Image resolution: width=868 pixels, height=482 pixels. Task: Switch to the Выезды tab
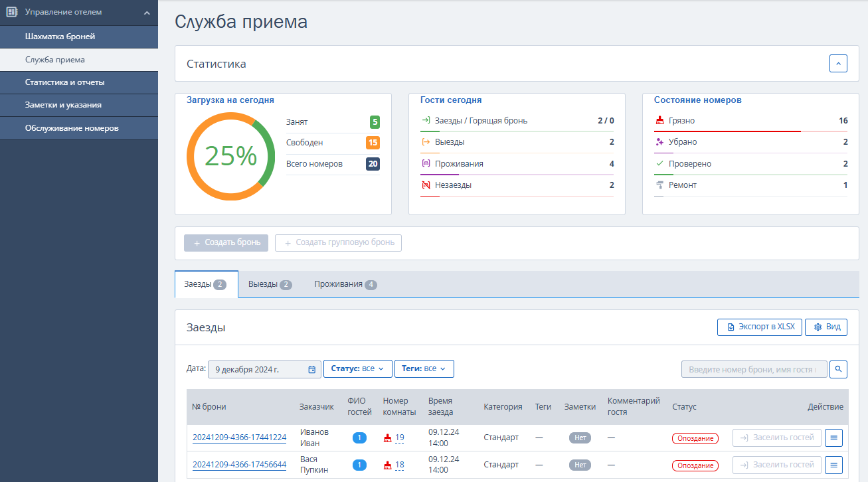tap(270, 284)
